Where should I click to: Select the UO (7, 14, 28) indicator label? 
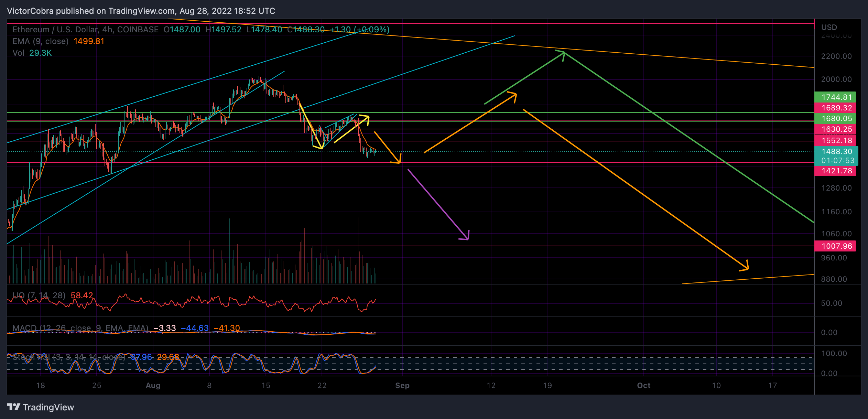(39, 296)
